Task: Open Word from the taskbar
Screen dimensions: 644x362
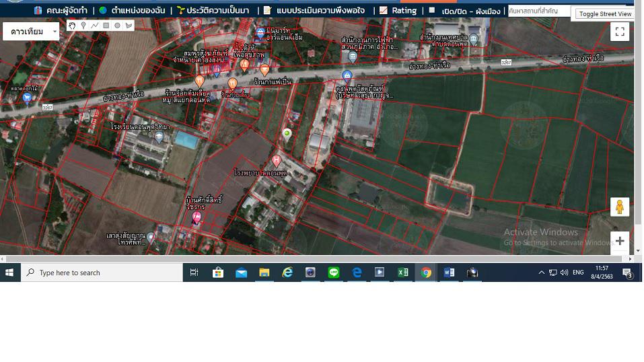Action: point(449,273)
